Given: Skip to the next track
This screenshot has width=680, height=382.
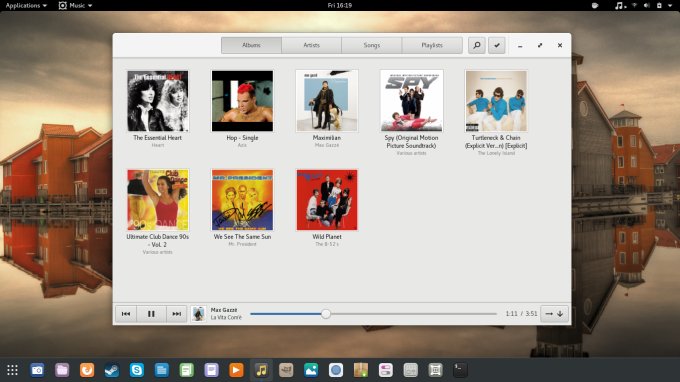Looking at the screenshot, I should pyautogui.click(x=177, y=313).
